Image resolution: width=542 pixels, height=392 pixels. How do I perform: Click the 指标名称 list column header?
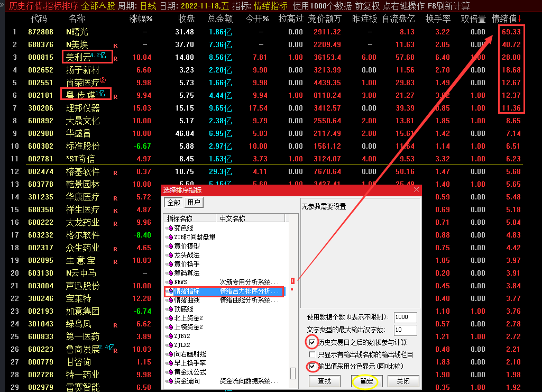tap(190, 218)
